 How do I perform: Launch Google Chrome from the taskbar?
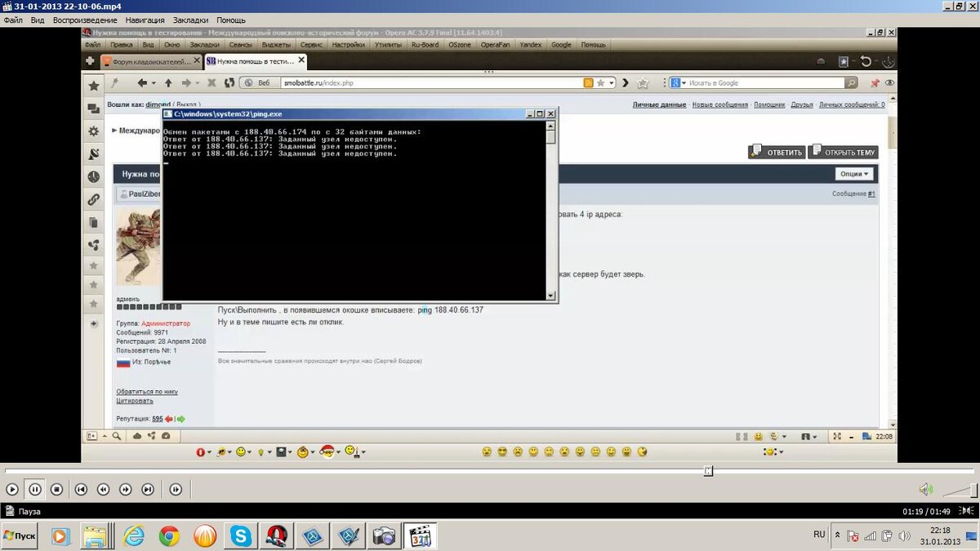tap(169, 535)
